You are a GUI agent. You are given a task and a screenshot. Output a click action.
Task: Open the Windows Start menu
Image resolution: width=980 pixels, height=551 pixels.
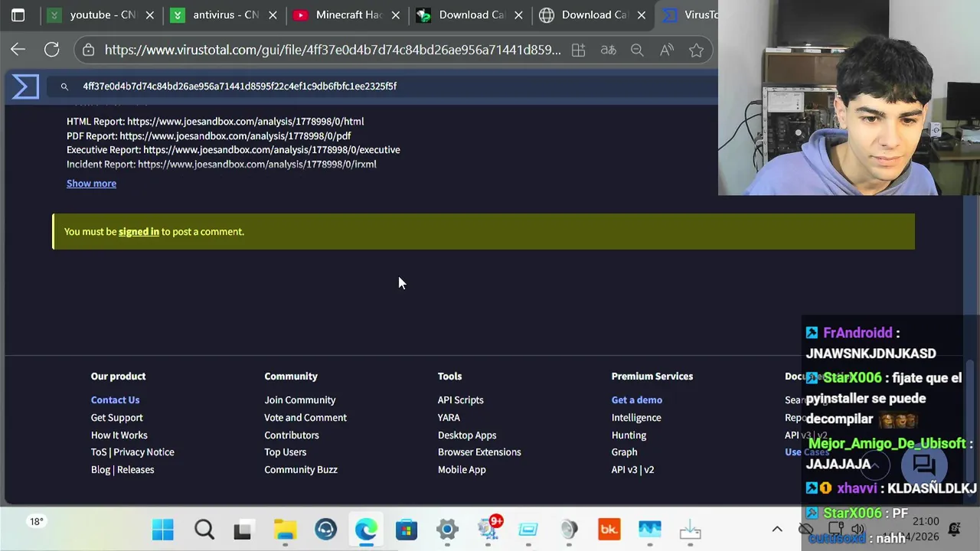(x=162, y=530)
